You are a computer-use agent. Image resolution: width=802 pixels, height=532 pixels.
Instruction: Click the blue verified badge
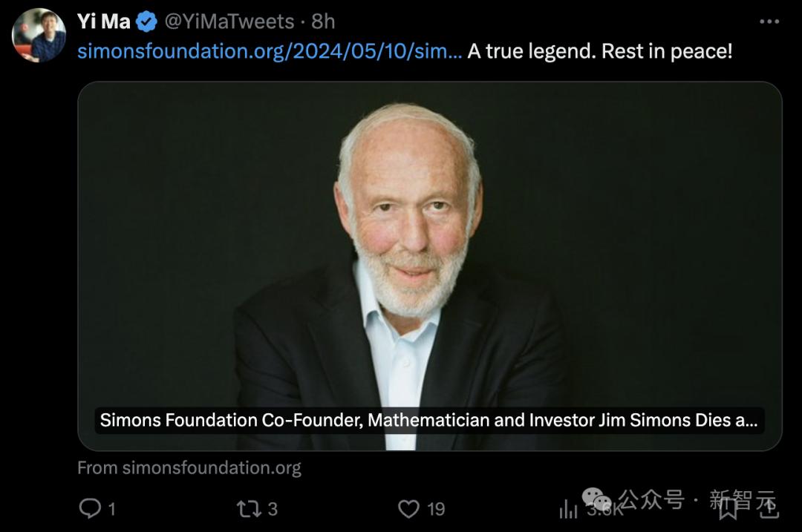147,22
